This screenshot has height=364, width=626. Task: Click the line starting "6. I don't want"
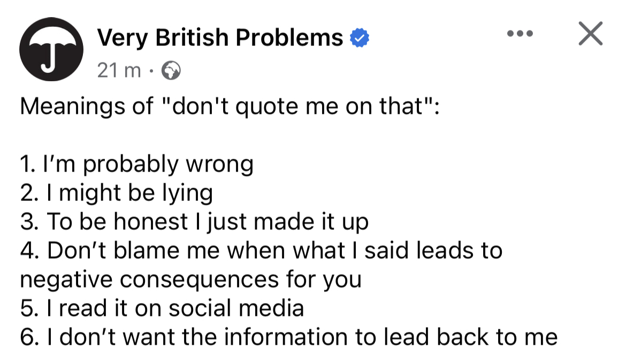point(288,337)
